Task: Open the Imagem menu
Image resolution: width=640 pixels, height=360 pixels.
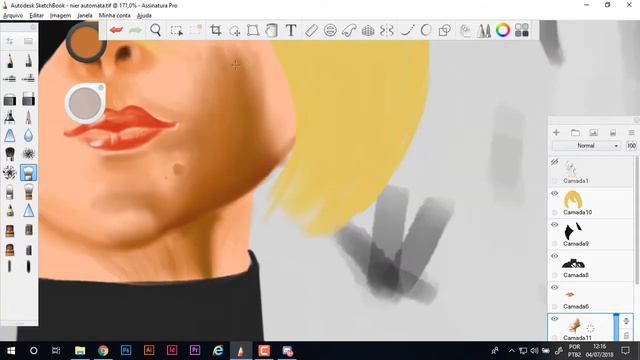Action: [x=60, y=16]
